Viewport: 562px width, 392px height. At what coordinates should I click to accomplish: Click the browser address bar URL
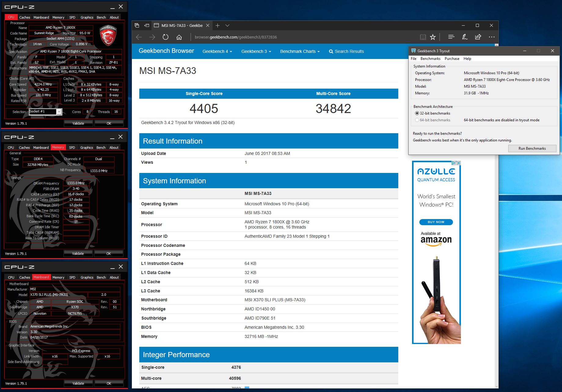(236, 37)
